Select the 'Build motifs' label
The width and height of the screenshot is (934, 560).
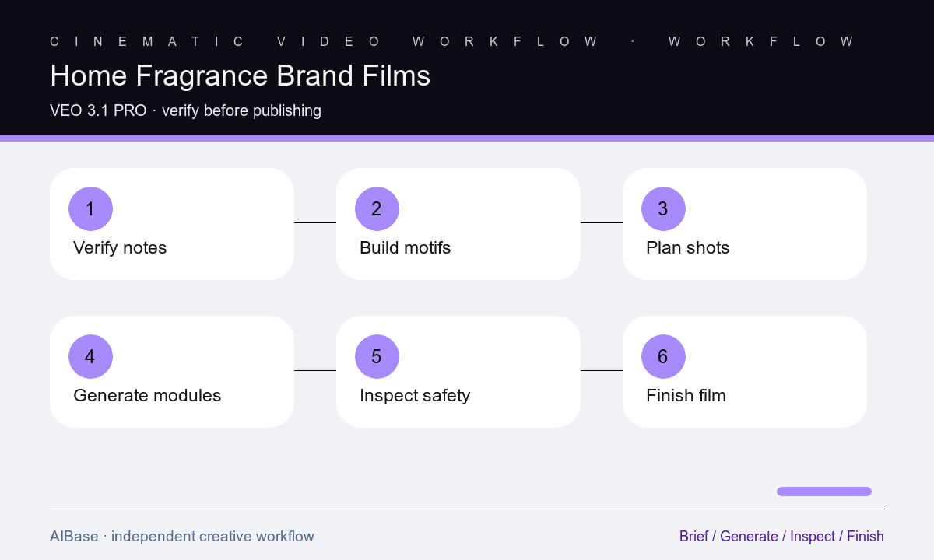[405, 248]
